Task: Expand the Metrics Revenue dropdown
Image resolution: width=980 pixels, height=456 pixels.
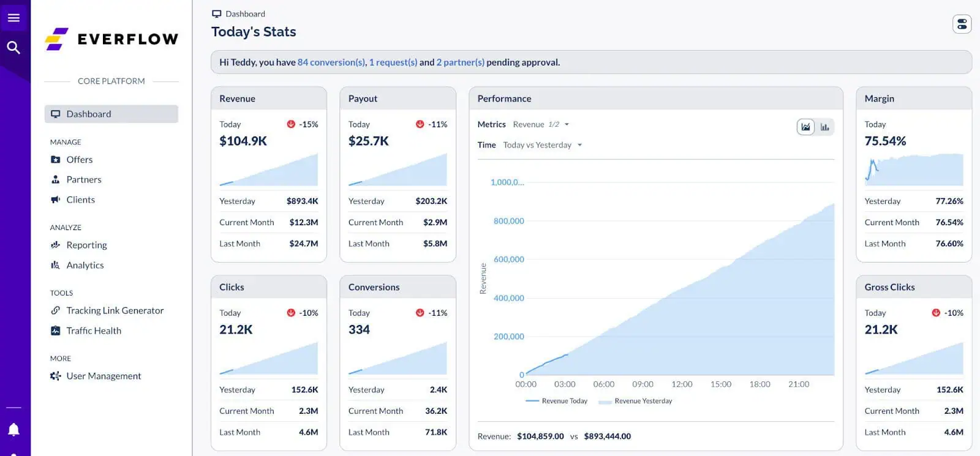Action: (x=541, y=124)
